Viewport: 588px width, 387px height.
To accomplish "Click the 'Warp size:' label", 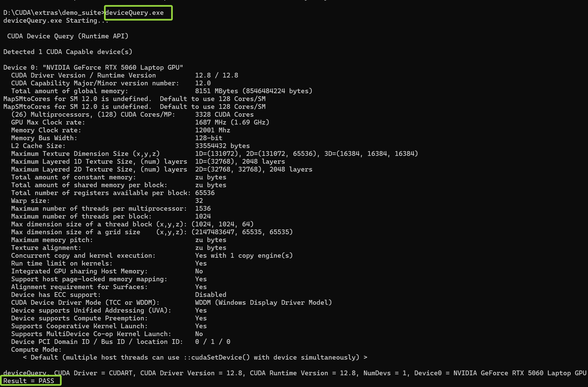I will (30, 201).
